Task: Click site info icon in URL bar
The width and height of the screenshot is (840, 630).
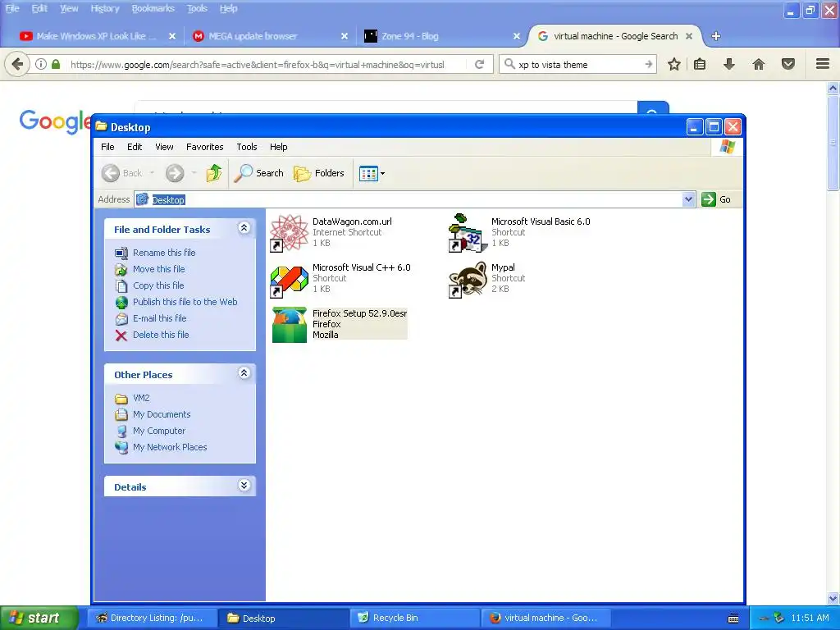Action: pos(41,64)
